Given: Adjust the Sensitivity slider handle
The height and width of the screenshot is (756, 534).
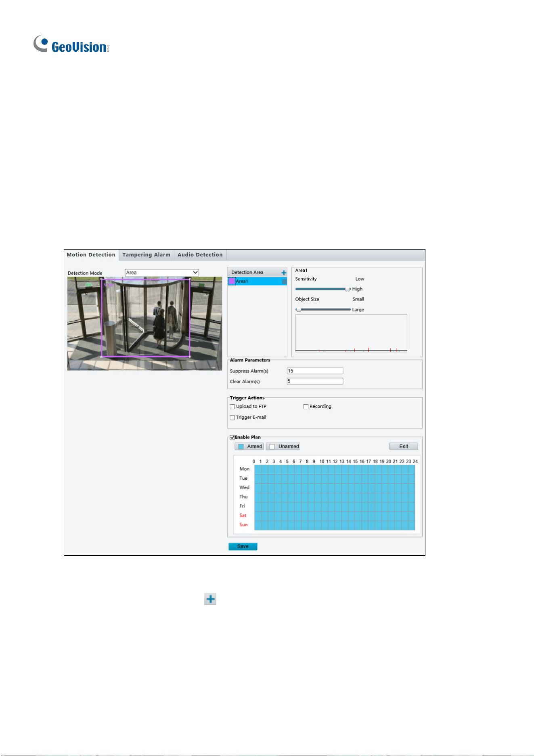Looking at the screenshot, I should point(348,289).
